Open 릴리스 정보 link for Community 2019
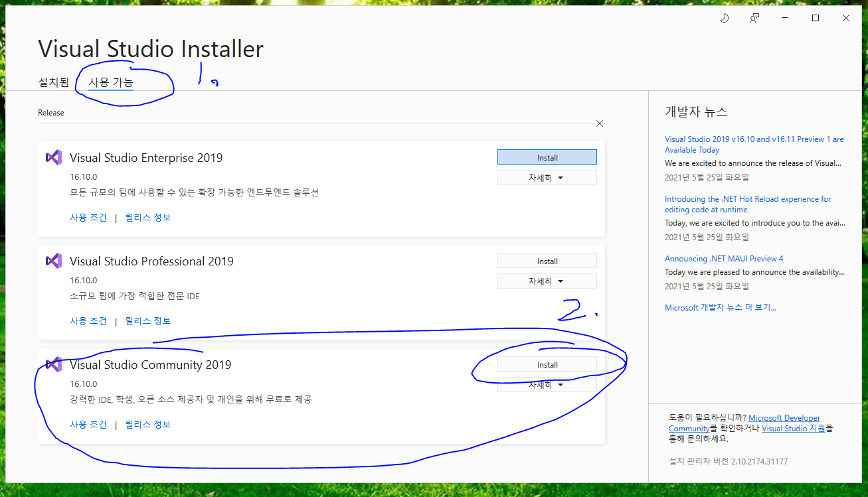This screenshot has height=497, width=868. (x=148, y=425)
